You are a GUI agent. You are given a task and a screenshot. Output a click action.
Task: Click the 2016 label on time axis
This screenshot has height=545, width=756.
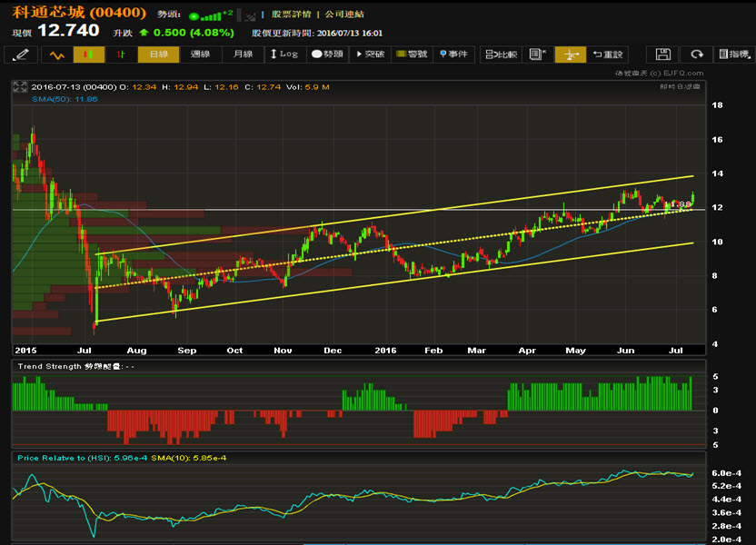click(x=385, y=351)
